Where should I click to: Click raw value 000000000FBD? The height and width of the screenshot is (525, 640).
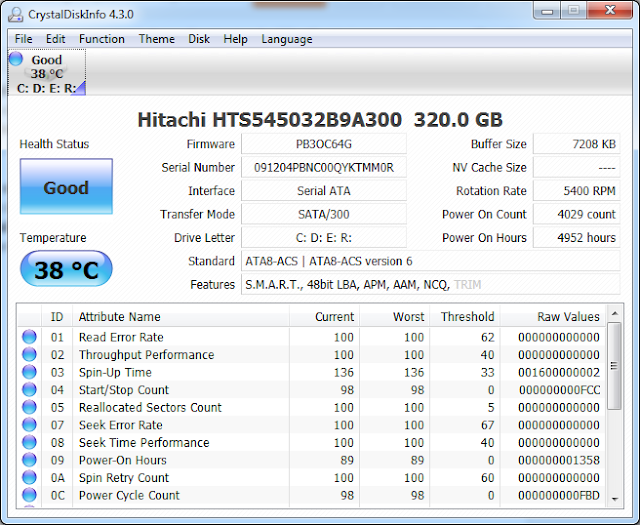pos(559,495)
